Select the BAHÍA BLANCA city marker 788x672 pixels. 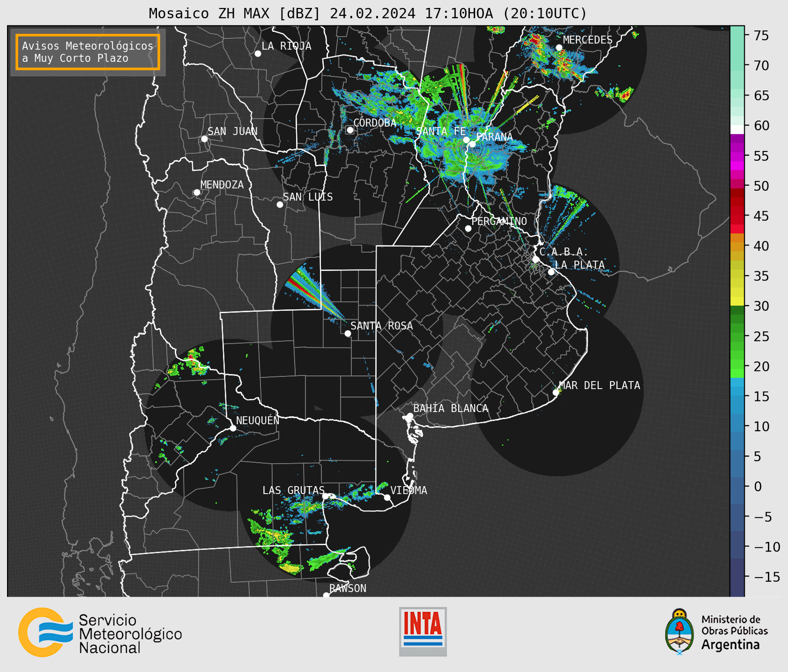point(410,416)
